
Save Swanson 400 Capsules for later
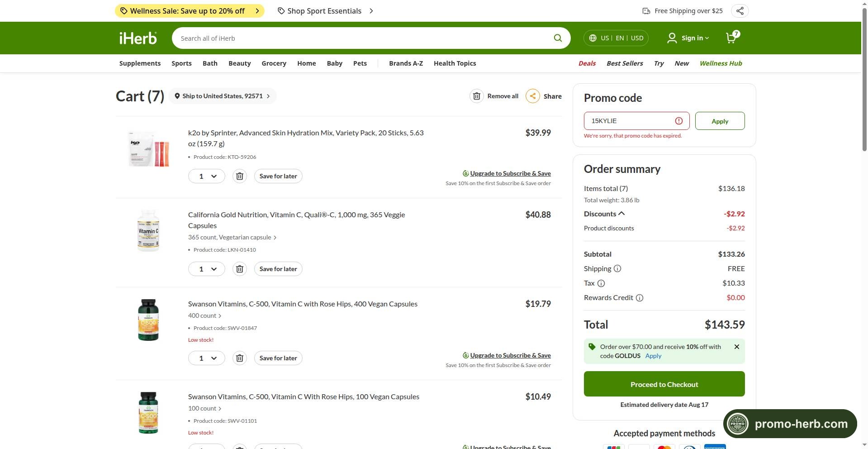tap(278, 358)
